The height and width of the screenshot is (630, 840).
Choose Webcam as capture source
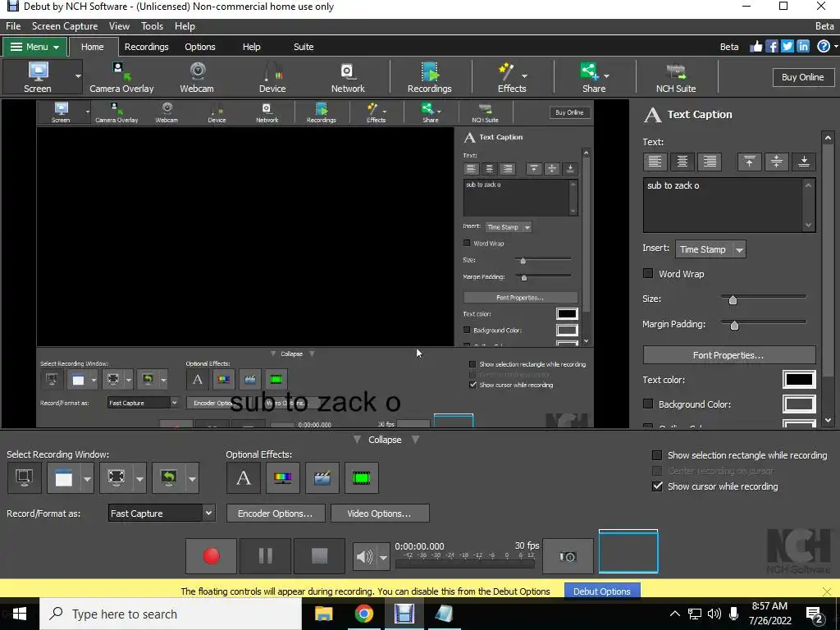197,77
